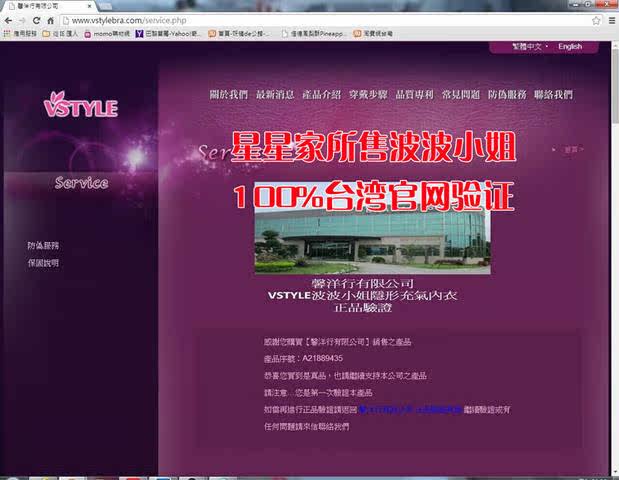Click the VSTYLE logo

tap(81, 105)
